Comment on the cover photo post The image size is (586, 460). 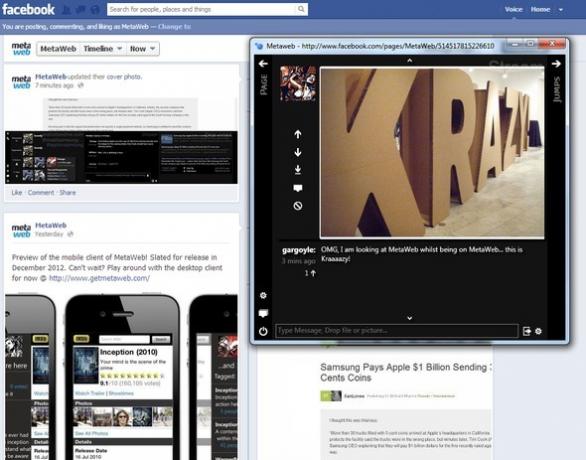pyautogui.click(x=41, y=192)
